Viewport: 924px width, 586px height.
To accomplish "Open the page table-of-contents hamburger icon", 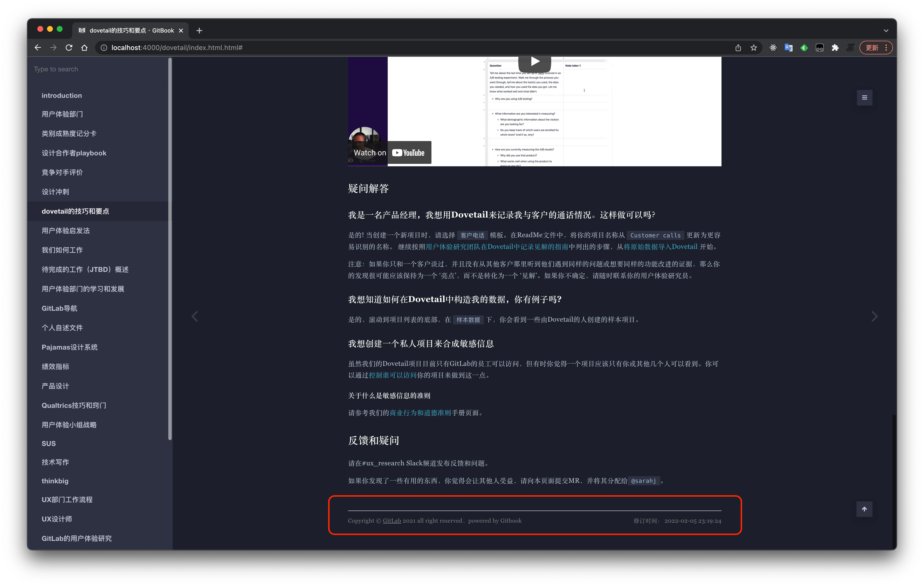I will point(864,98).
